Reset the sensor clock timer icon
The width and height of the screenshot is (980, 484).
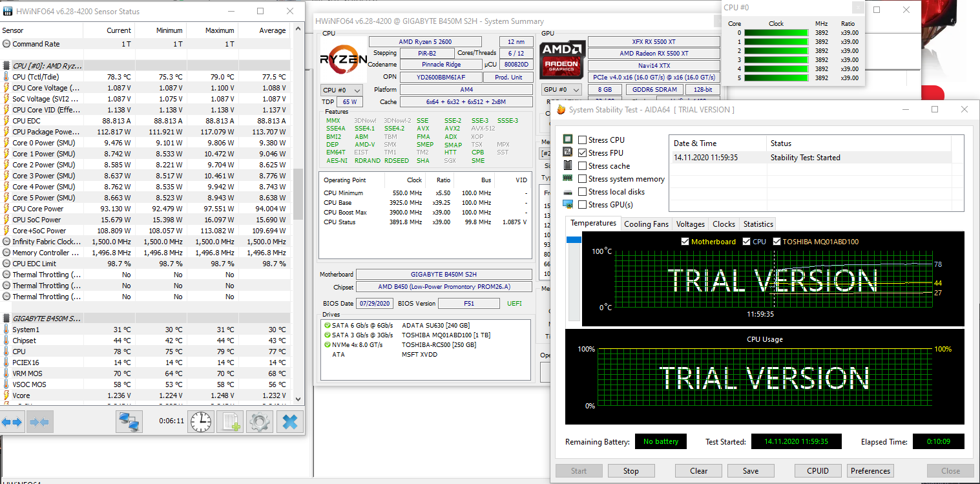pos(201,422)
